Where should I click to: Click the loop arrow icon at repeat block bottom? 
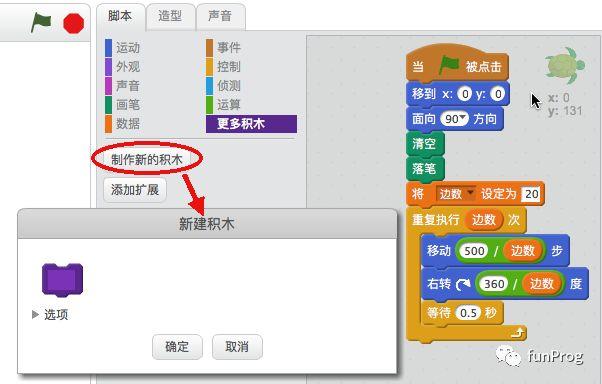pyautogui.click(x=518, y=333)
